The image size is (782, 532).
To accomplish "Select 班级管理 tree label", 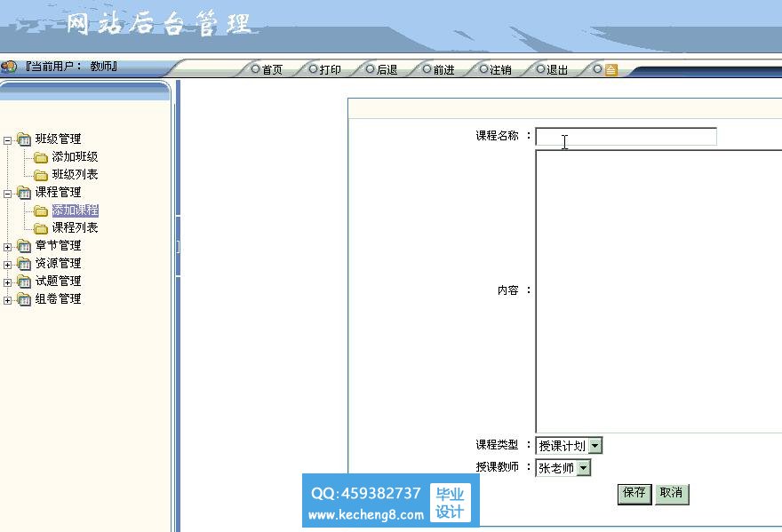I will coord(58,139).
